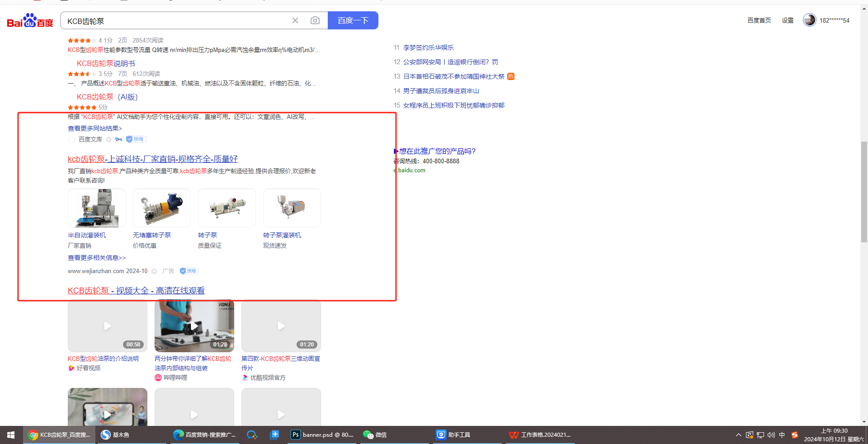Open hot search 女程序员上班积极下班忧郁确诊抑郁
This screenshot has height=444, width=868.
tap(454, 105)
